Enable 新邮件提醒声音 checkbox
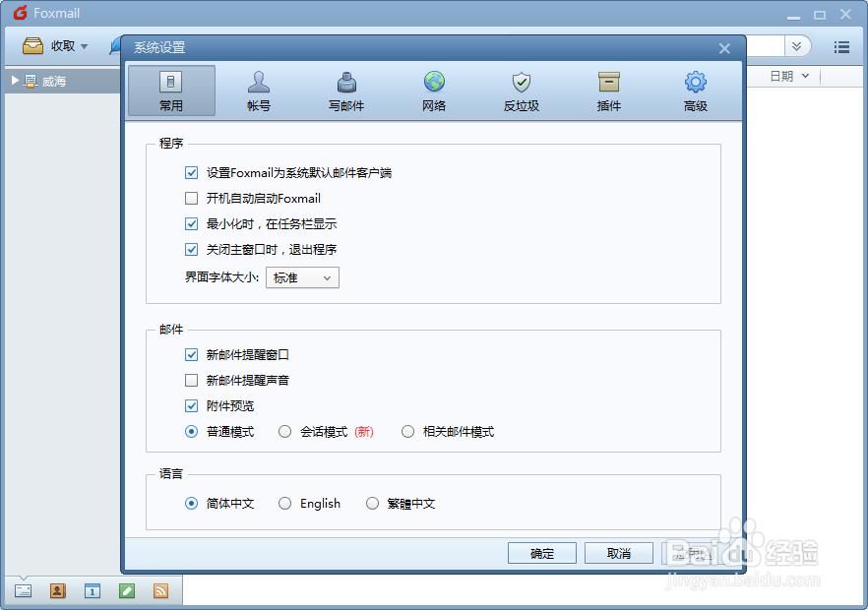 click(x=192, y=380)
